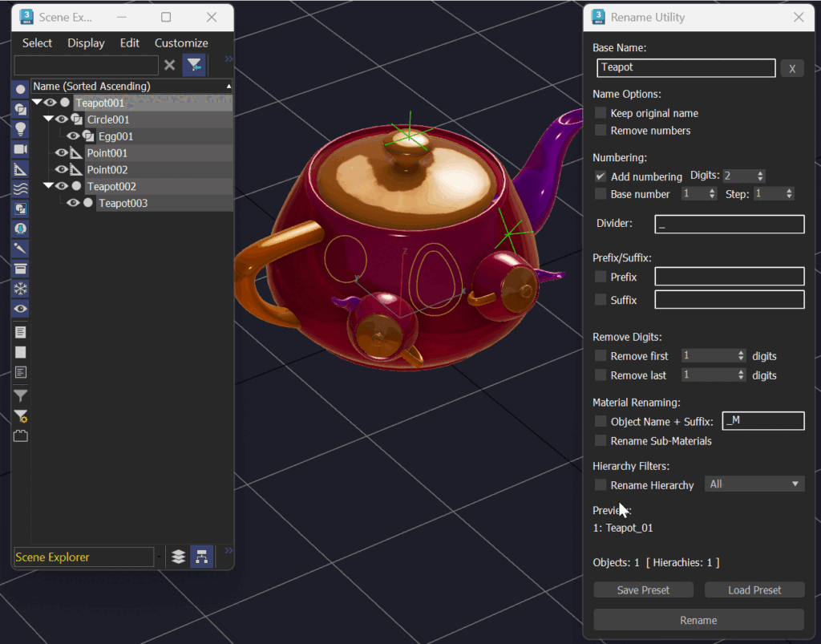Enable the Keep original name checkbox

(601, 112)
